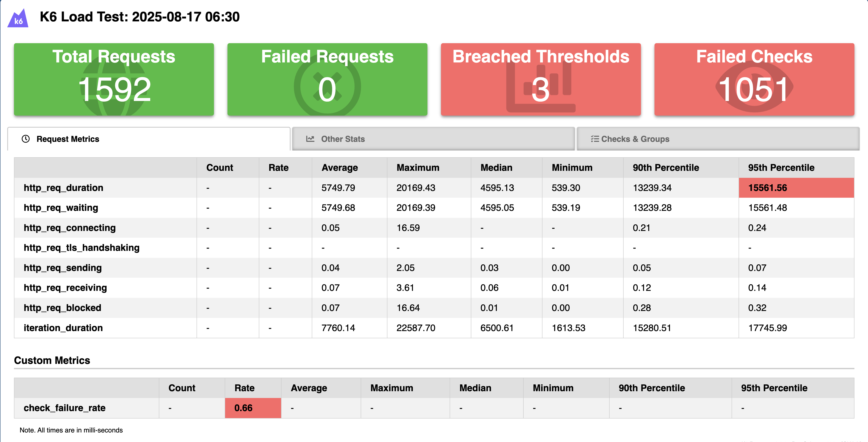Click the Failed Requests 0 card
This screenshot has width=868, height=442.
click(x=327, y=79)
